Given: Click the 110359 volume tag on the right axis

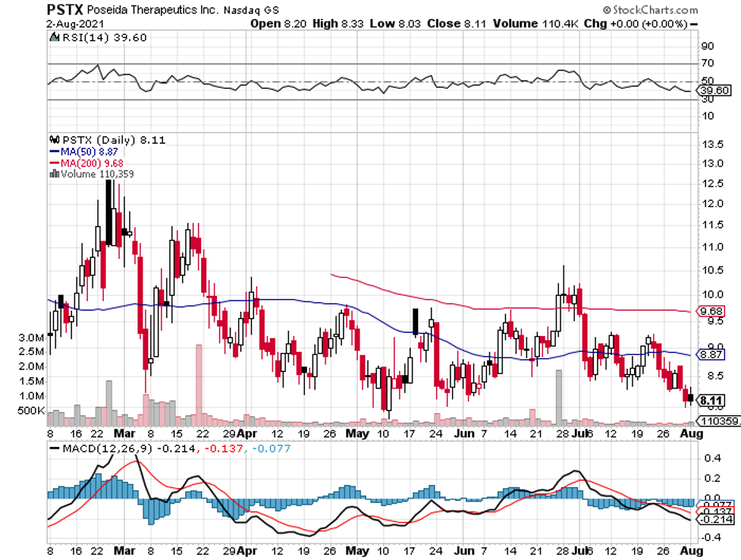Looking at the screenshot, I should (x=718, y=421).
